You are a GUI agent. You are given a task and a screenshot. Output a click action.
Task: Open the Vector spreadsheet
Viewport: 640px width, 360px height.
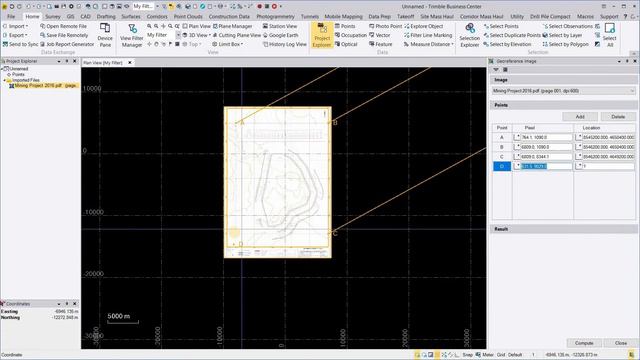(380, 35)
